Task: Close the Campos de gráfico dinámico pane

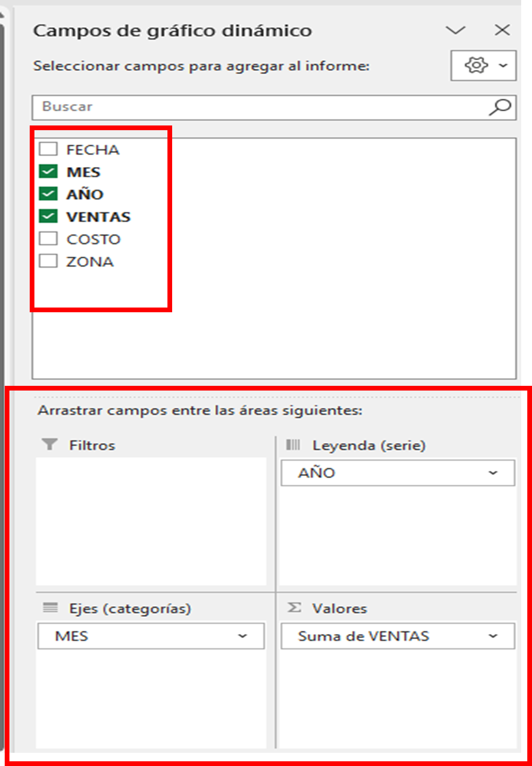Action: pyautogui.click(x=502, y=30)
